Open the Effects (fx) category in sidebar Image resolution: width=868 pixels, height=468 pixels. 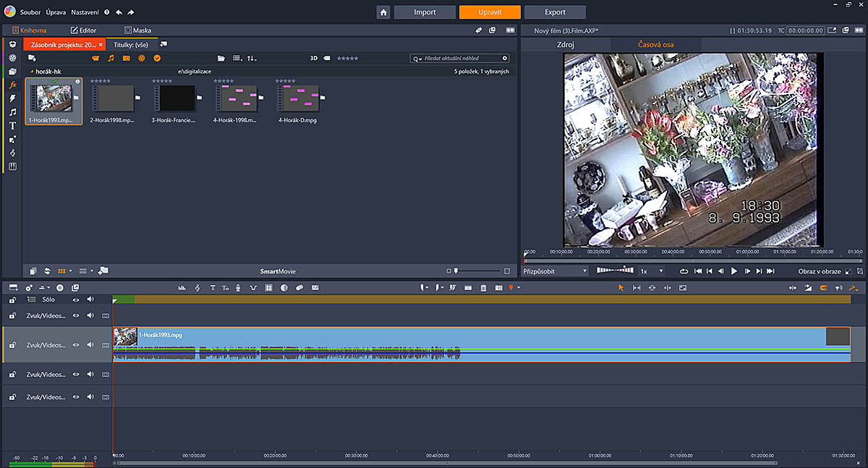point(13,85)
